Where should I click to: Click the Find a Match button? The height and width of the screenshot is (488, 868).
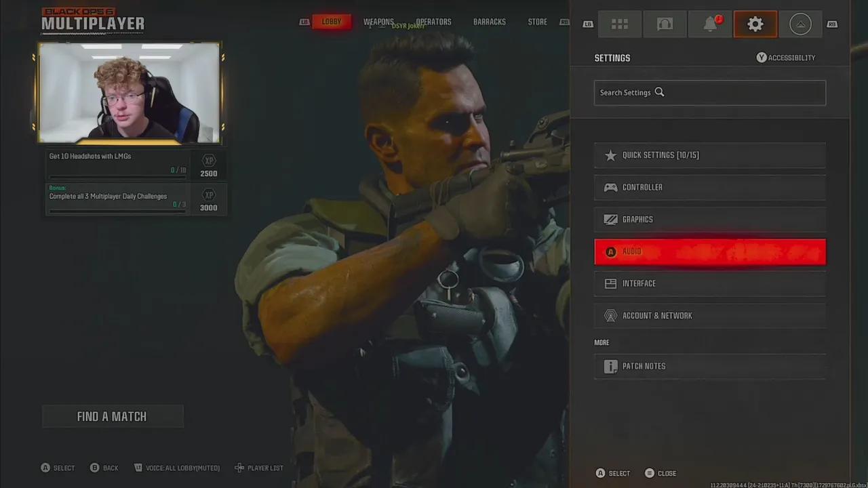point(113,416)
